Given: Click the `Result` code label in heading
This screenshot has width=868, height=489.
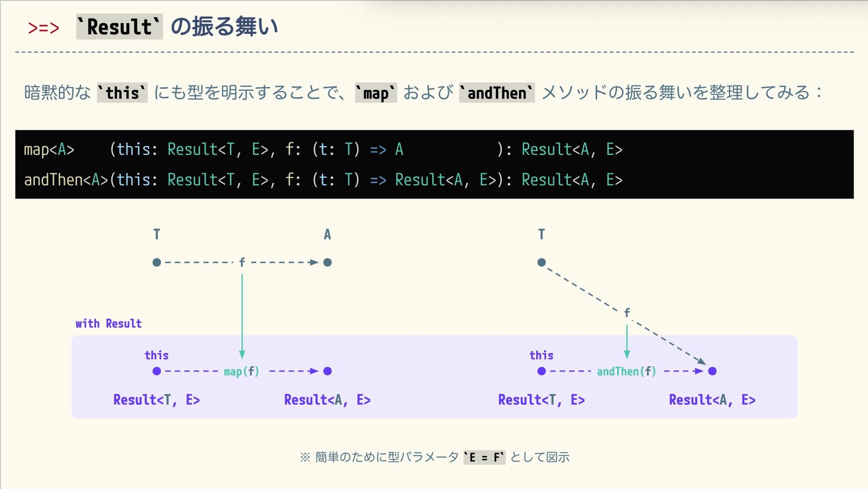Looking at the screenshot, I should tap(119, 27).
